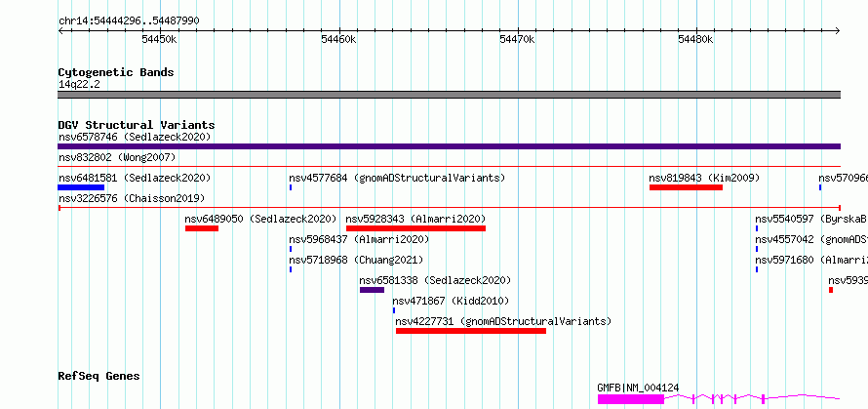Image resolution: width=868 pixels, height=409 pixels.
Task: Select the red nsv4227731 variant bar
Action: 471,331
